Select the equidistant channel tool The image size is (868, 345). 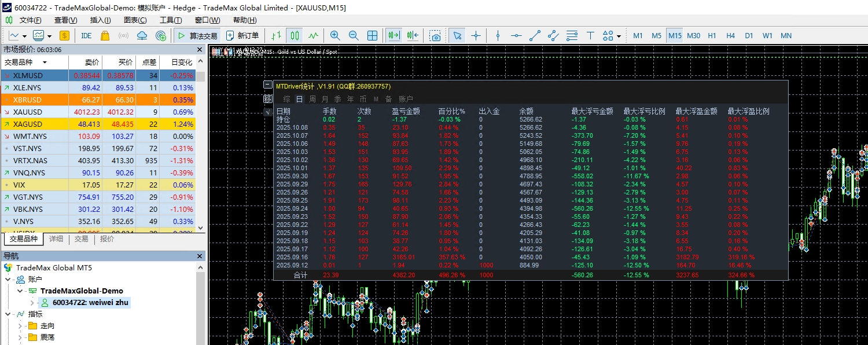tap(553, 35)
